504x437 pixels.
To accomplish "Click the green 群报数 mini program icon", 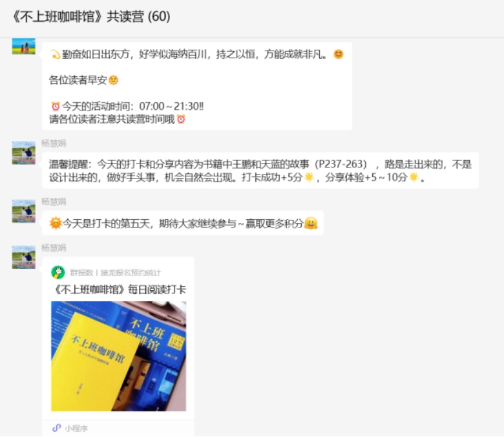I will point(58,272).
